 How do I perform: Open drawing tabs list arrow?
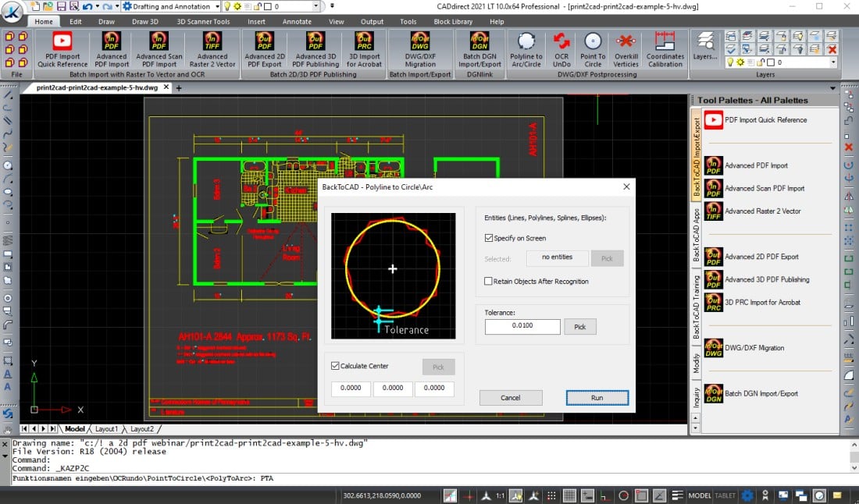click(832, 87)
